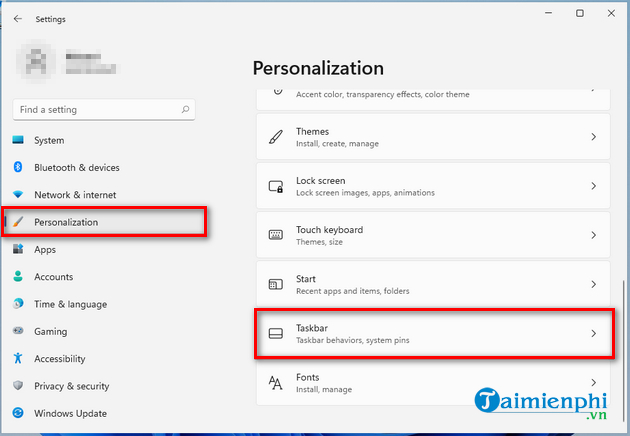Open the Fonts settings card
Screen dimensions: 630x436
(433, 383)
